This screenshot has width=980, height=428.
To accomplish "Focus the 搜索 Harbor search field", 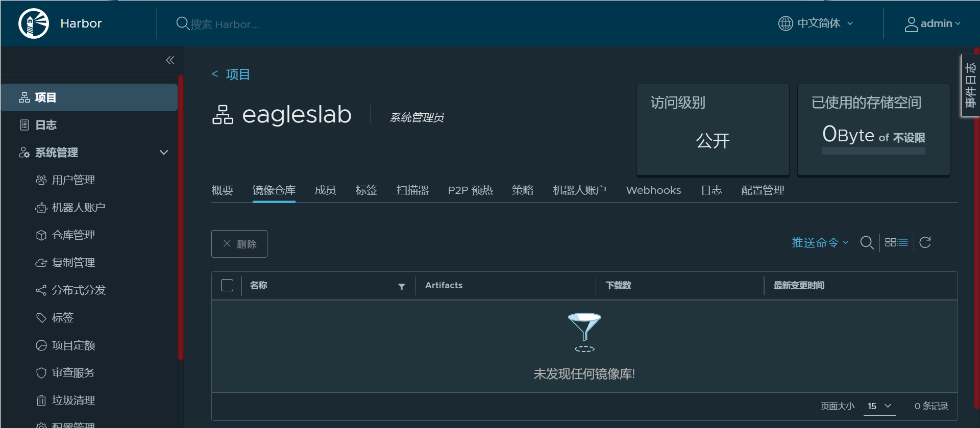I will (225, 24).
